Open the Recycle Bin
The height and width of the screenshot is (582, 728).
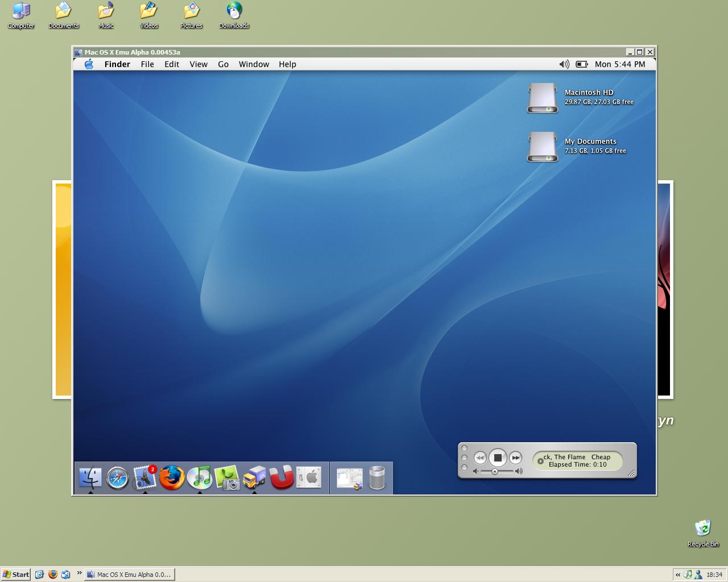(703, 533)
